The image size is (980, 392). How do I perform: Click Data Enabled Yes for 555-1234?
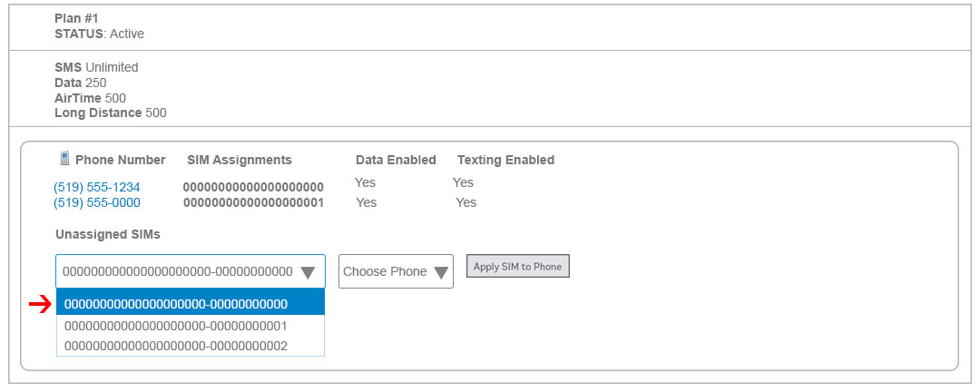click(x=365, y=182)
